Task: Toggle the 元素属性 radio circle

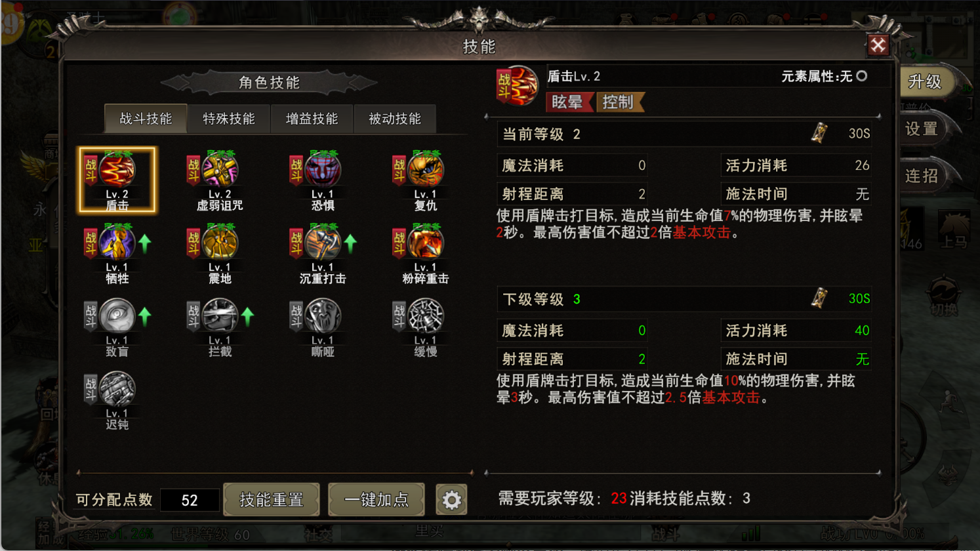Action: [x=862, y=76]
